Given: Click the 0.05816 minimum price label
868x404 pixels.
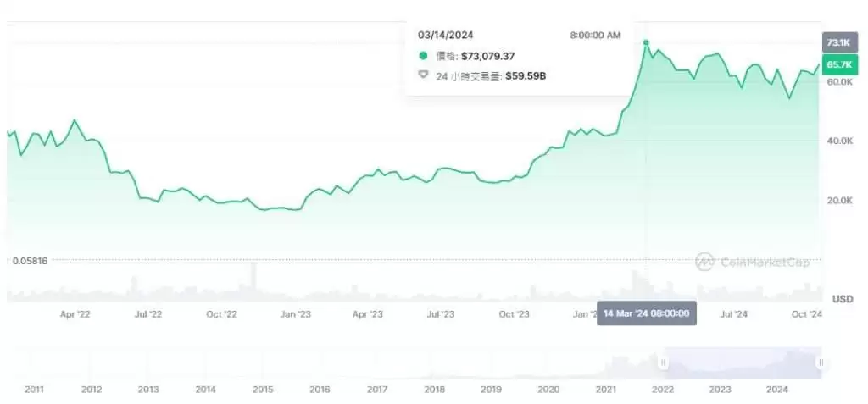Looking at the screenshot, I should pos(30,261).
